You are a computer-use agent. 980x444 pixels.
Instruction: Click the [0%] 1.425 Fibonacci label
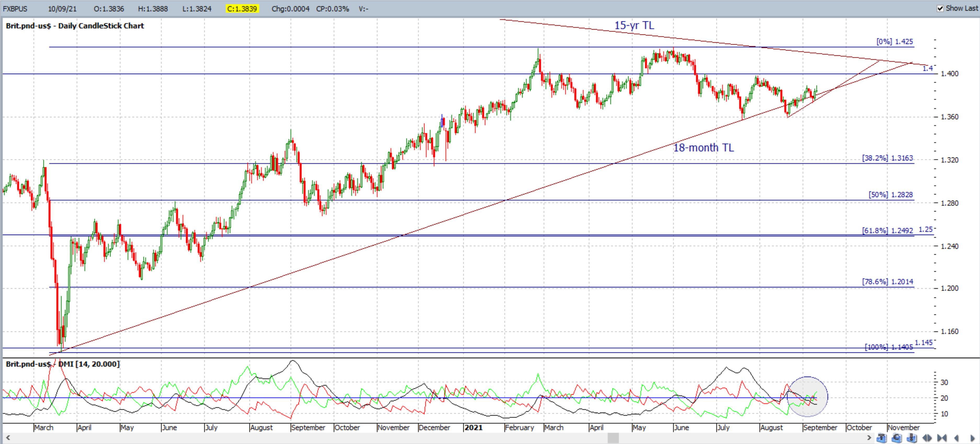(x=895, y=42)
